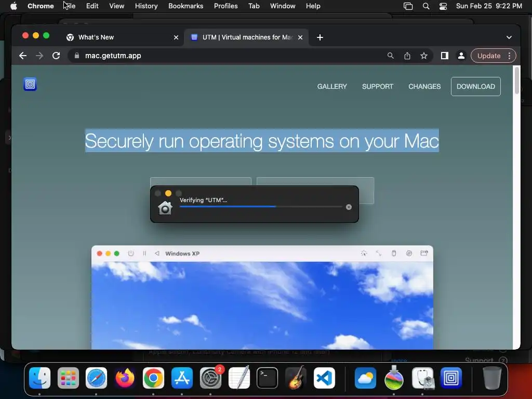Click the lock icon for site info

coord(77,56)
